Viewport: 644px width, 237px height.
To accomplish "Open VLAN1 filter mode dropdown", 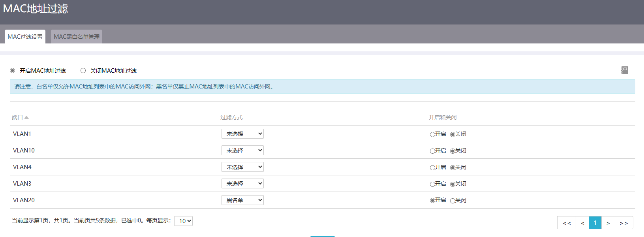I will [x=242, y=134].
